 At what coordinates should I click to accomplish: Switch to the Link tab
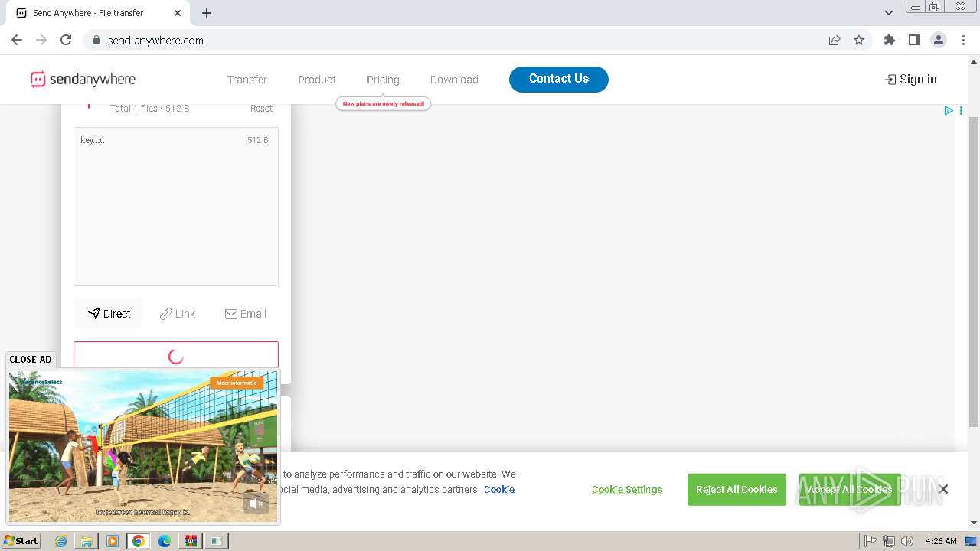click(178, 314)
